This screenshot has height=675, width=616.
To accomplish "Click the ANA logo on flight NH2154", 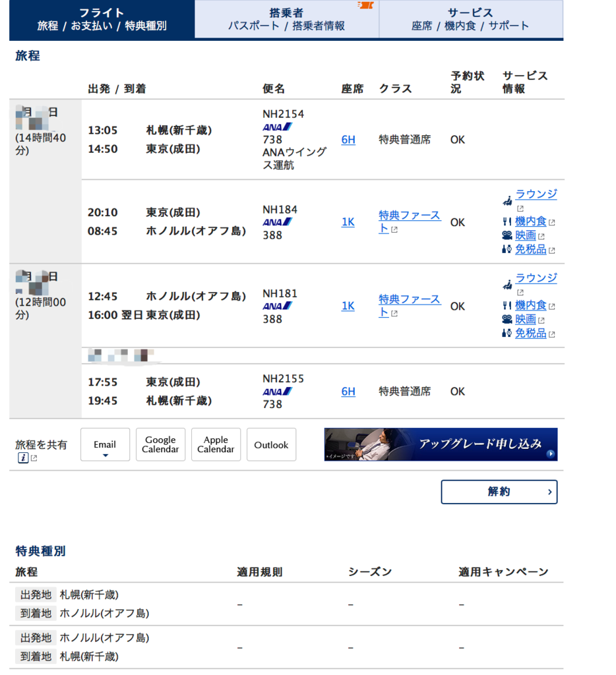I will coord(278,125).
